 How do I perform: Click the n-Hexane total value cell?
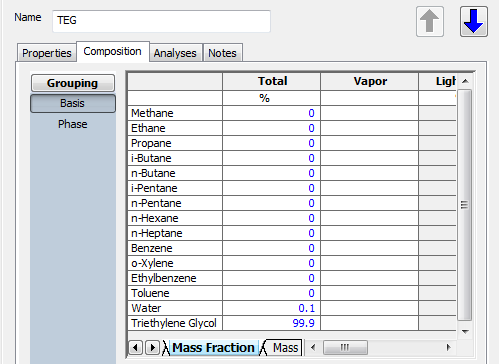click(272, 218)
